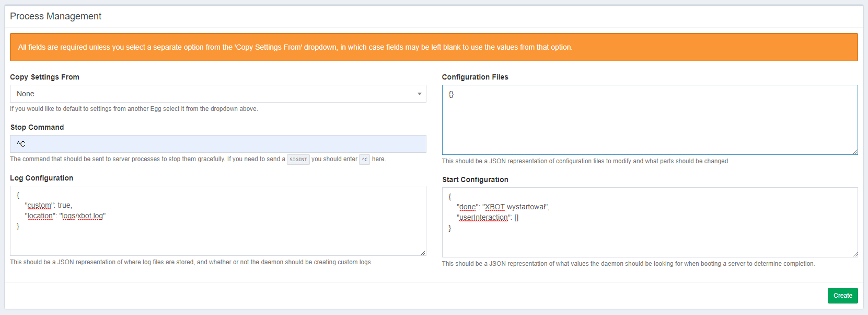Click the SIGINT code badge

(298, 160)
